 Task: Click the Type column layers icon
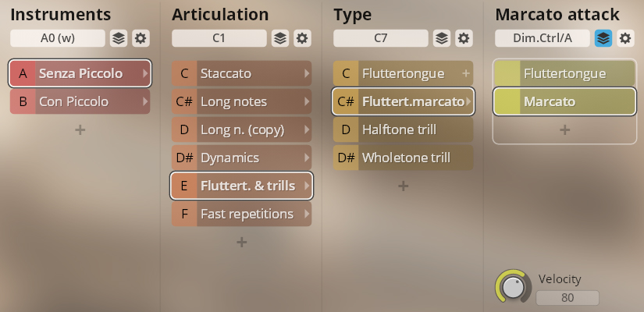pos(441,38)
